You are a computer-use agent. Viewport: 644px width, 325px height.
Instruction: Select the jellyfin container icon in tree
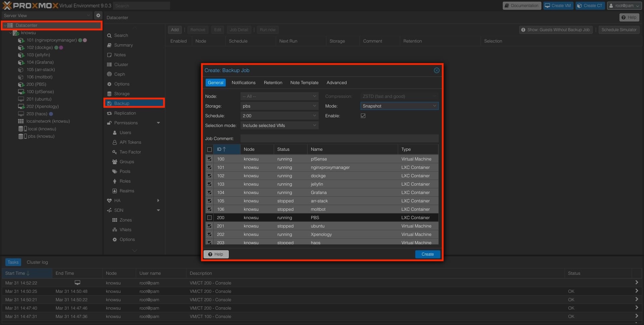[21, 55]
